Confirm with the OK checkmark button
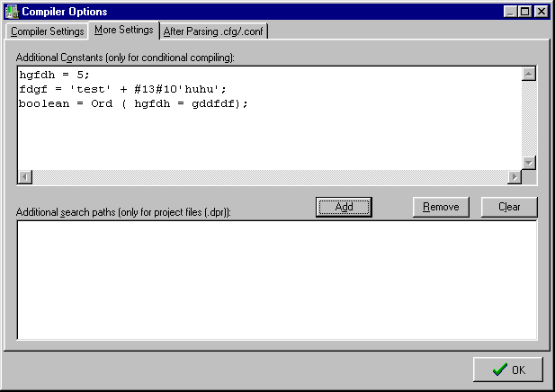This screenshot has width=555, height=392. click(x=508, y=370)
